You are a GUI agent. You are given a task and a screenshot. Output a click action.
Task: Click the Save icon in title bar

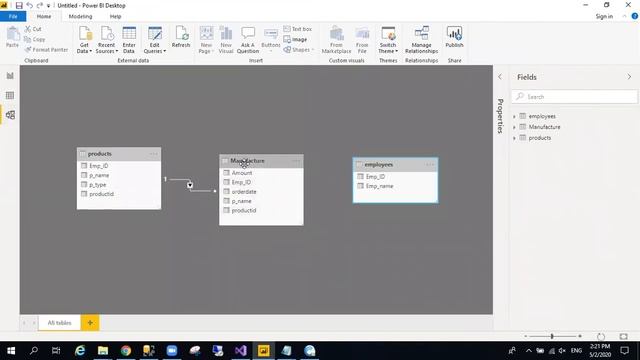19,6
